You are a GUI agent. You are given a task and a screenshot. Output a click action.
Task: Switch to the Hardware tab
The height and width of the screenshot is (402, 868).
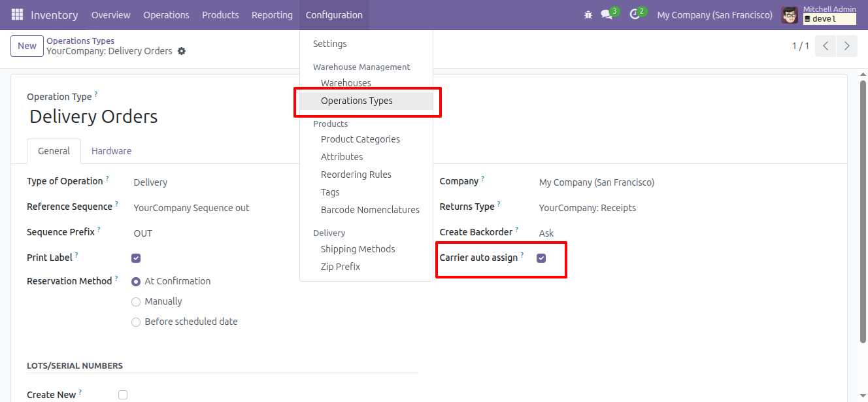click(x=111, y=151)
